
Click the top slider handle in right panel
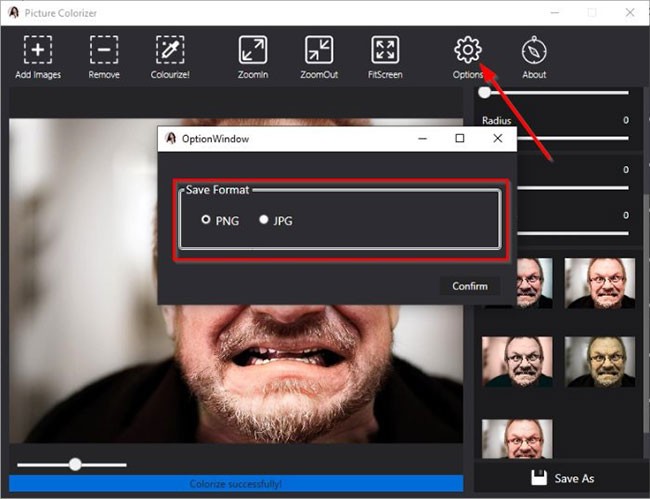(485, 92)
